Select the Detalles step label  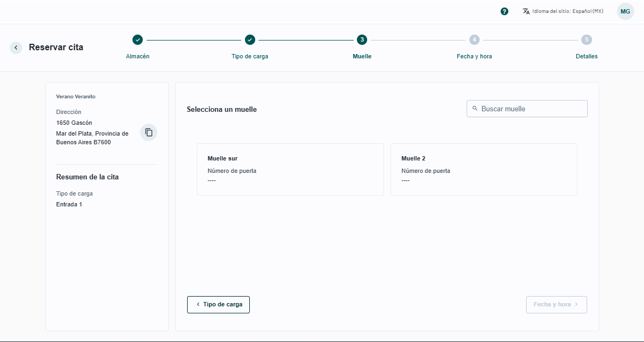click(587, 56)
